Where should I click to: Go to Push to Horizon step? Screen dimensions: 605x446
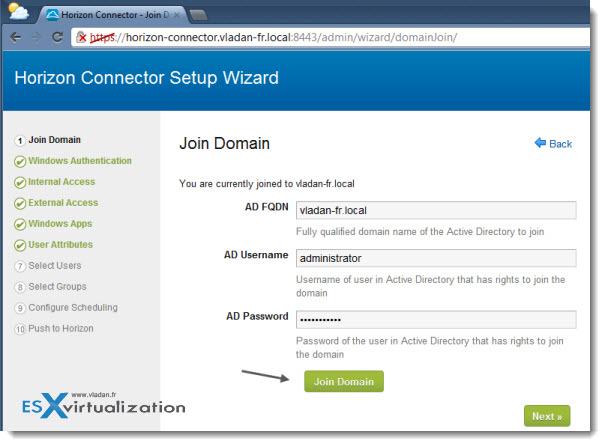coord(61,328)
